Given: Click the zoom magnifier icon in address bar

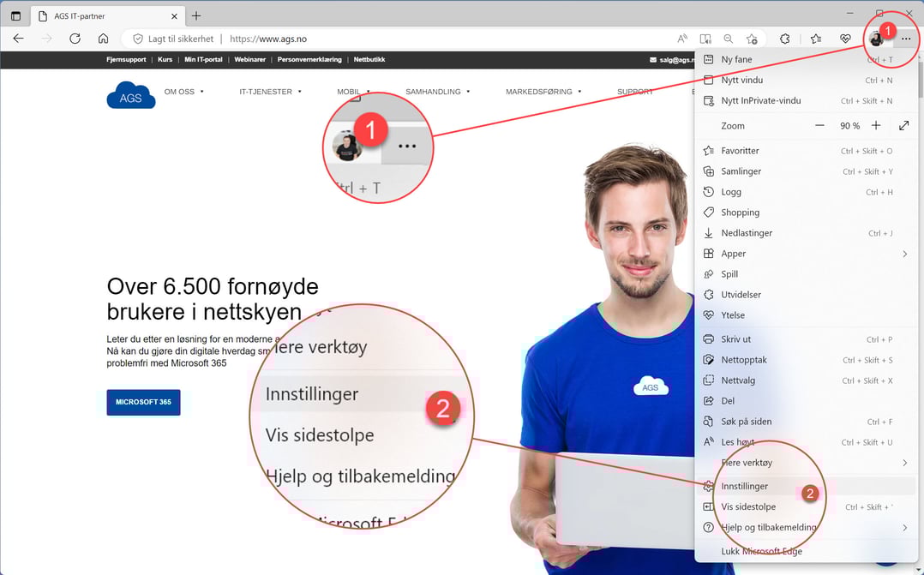Looking at the screenshot, I should coord(728,39).
